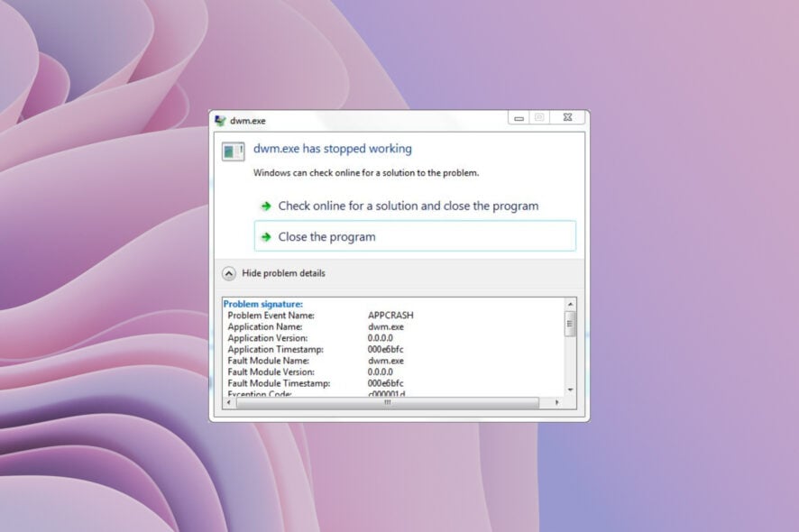Click the up arrow on the vertical scrollbar
Image resolution: width=799 pixels, height=532 pixels.
[571, 305]
